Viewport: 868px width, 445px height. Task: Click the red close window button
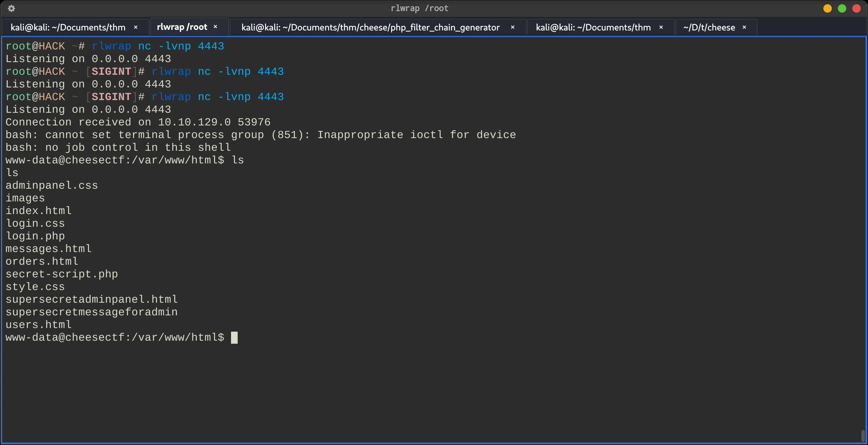pos(857,8)
